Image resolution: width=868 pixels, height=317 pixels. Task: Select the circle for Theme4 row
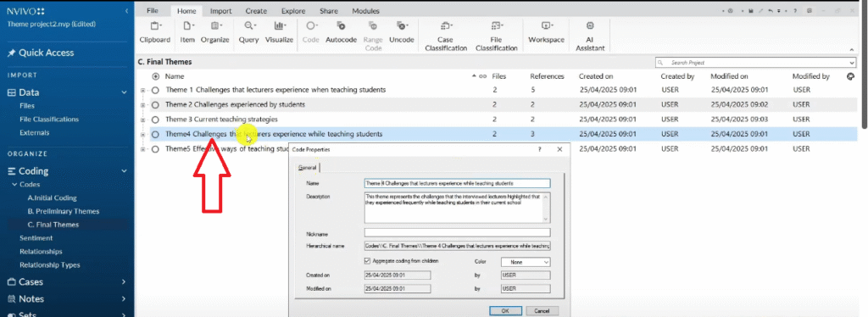[x=156, y=134]
